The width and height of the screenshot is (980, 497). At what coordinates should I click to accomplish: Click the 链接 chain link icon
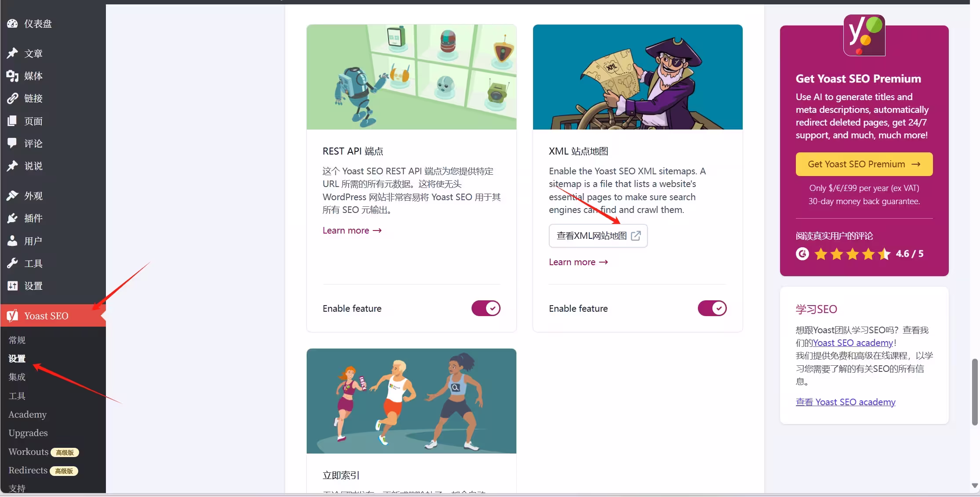click(x=12, y=98)
